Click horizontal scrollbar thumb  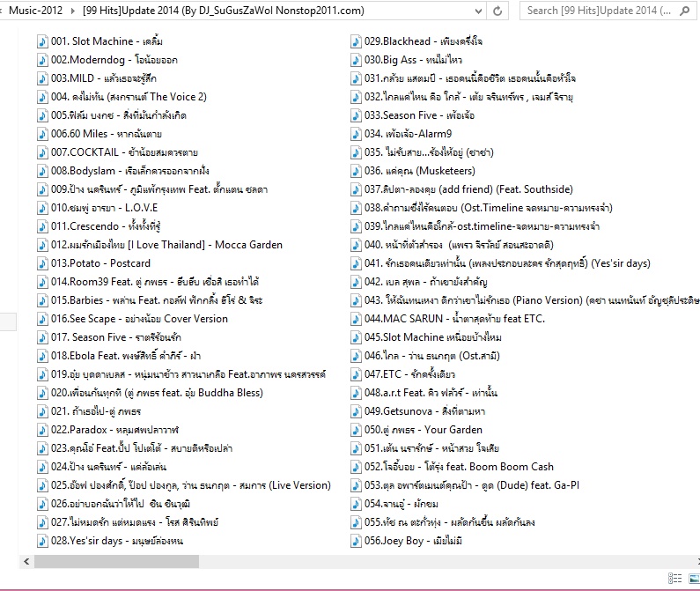[116, 562]
